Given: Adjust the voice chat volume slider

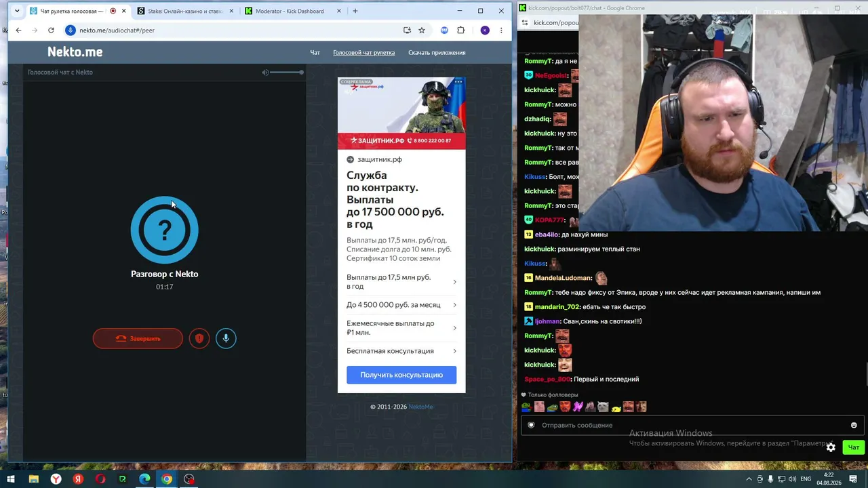Looking at the screenshot, I should 288,72.
